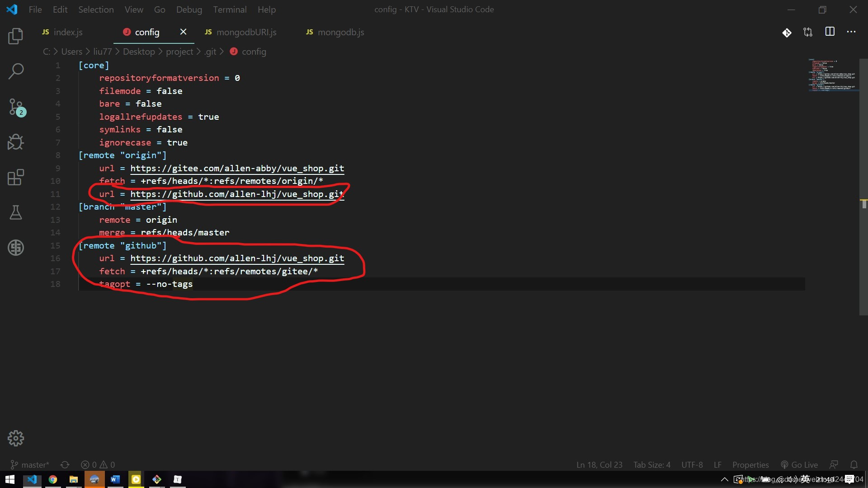Open notifications bell in status bar

854,465
